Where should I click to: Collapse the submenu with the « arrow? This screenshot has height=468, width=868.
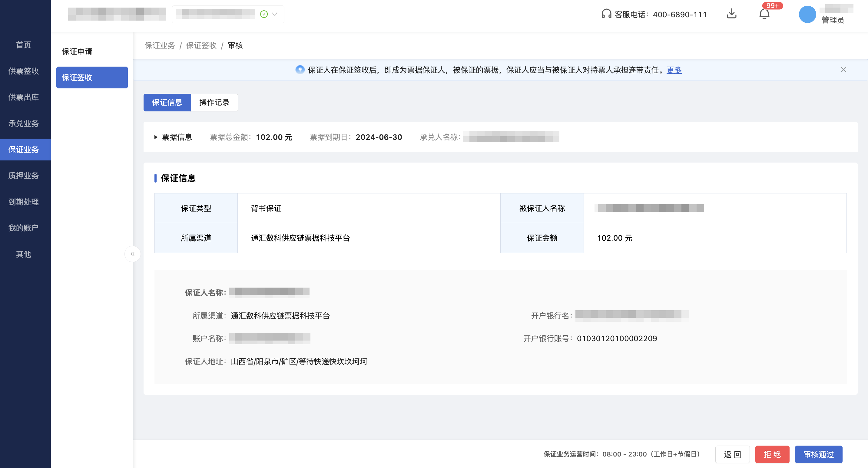(x=133, y=254)
